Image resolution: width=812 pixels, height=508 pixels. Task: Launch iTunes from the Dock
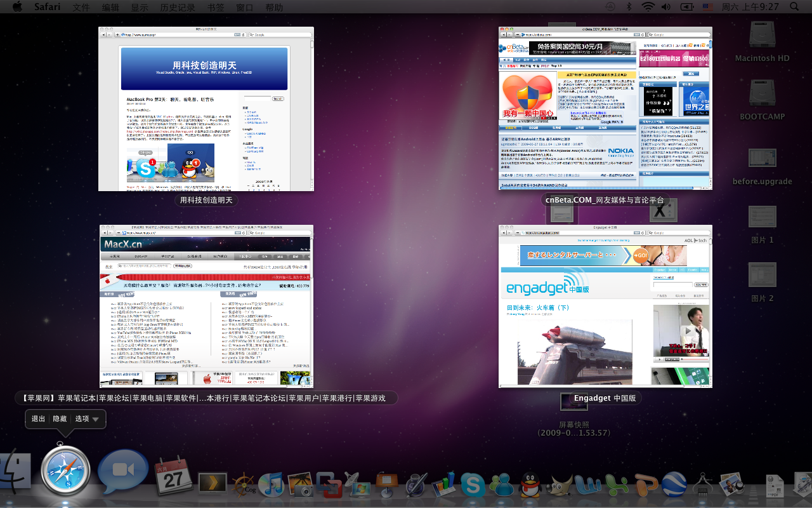[272, 484]
